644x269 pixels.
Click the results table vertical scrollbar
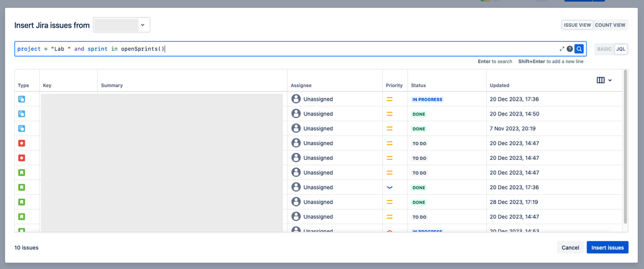tap(625, 146)
